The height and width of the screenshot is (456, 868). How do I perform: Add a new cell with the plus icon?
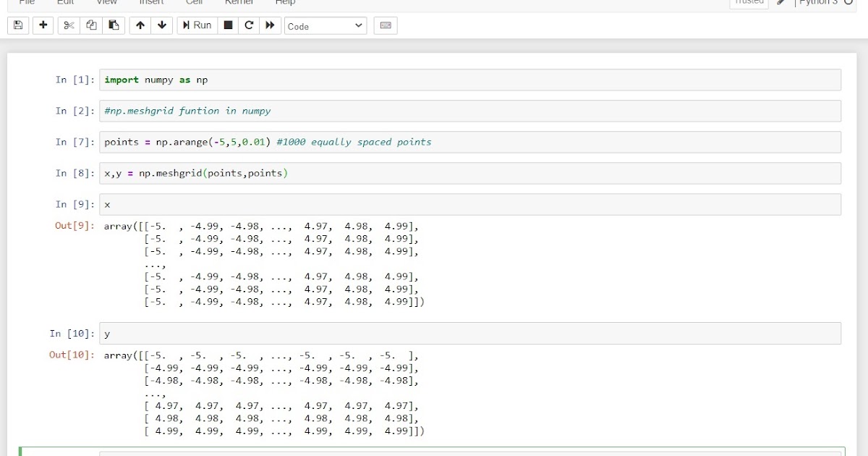(x=43, y=25)
